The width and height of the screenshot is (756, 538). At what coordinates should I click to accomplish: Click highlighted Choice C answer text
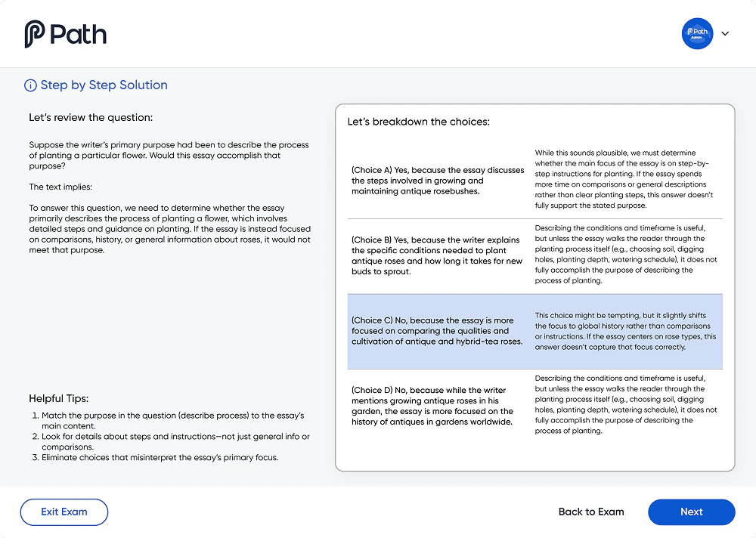[x=436, y=331]
